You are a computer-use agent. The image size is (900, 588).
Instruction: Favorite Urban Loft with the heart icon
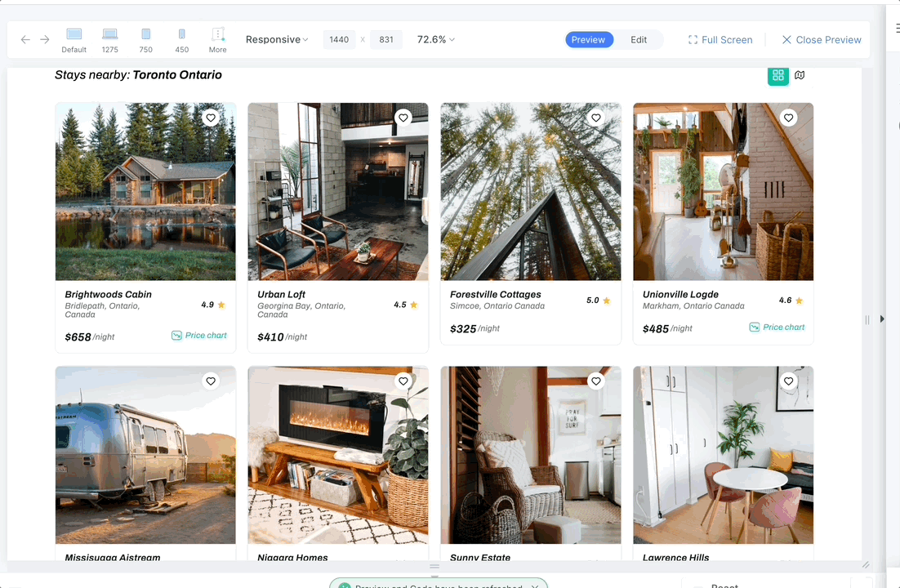point(403,118)
